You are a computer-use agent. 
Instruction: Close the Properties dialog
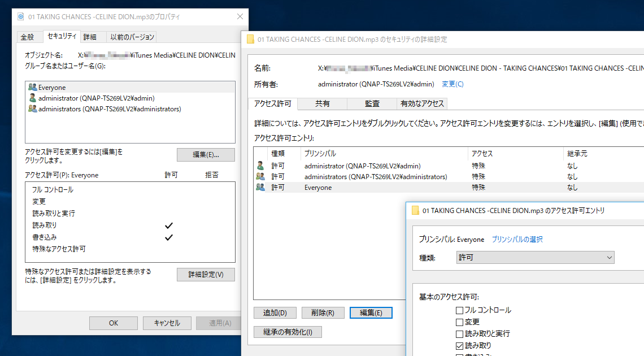click(240, 16)
